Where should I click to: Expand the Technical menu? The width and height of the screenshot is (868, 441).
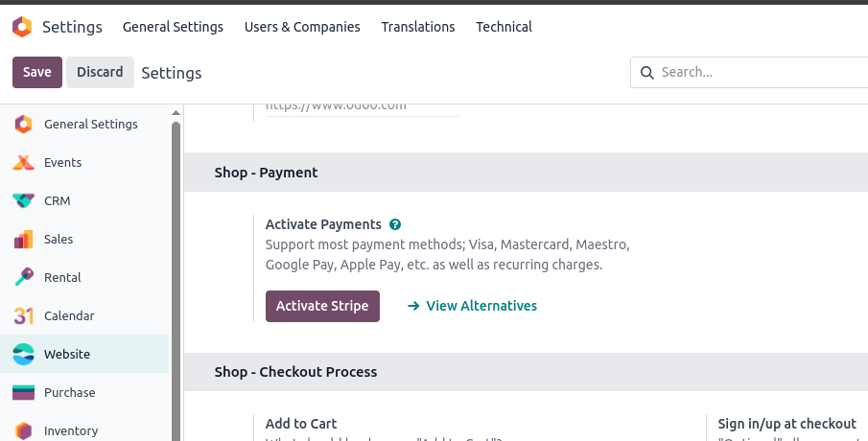tap(504, 27)
